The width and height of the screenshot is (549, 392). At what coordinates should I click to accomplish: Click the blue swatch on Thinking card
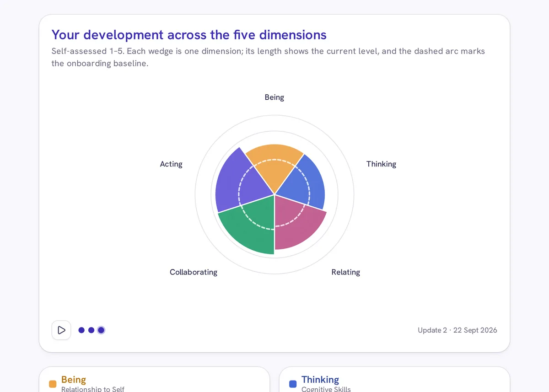pyautogui.click(x=293, y=384)
